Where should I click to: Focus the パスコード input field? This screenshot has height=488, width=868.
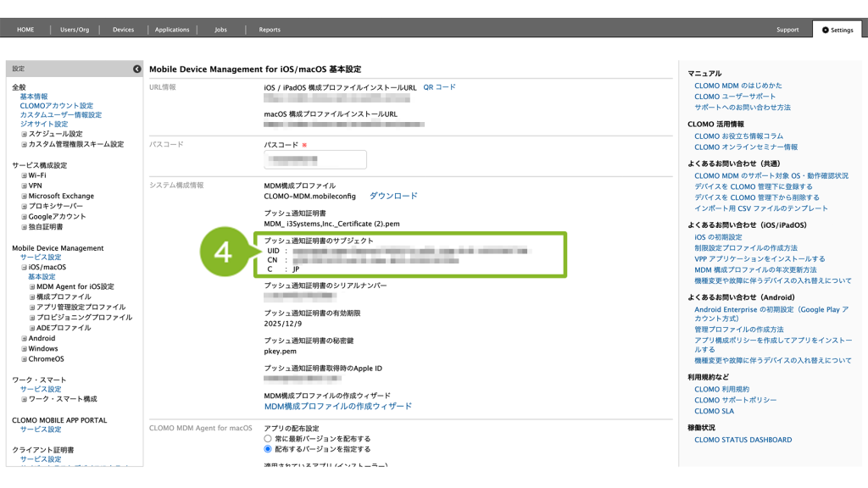pos(315,159)
